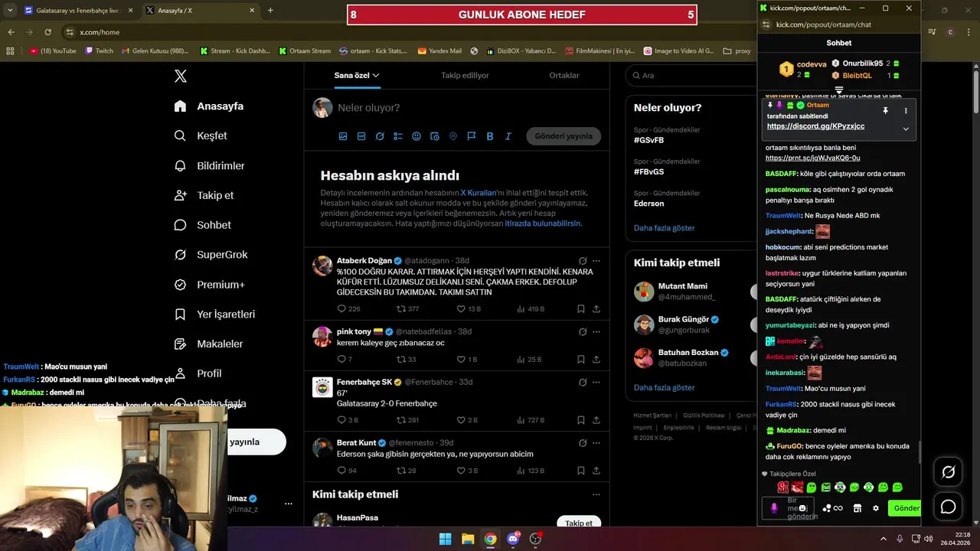
Task: Click the Ara search box on X
Action: tap(693, 75)
